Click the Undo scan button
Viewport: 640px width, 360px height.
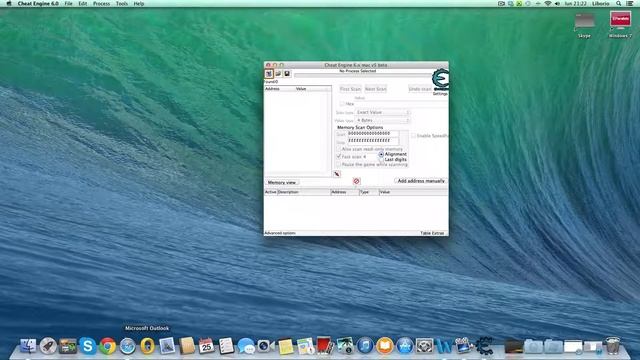[x=420, y=89]
